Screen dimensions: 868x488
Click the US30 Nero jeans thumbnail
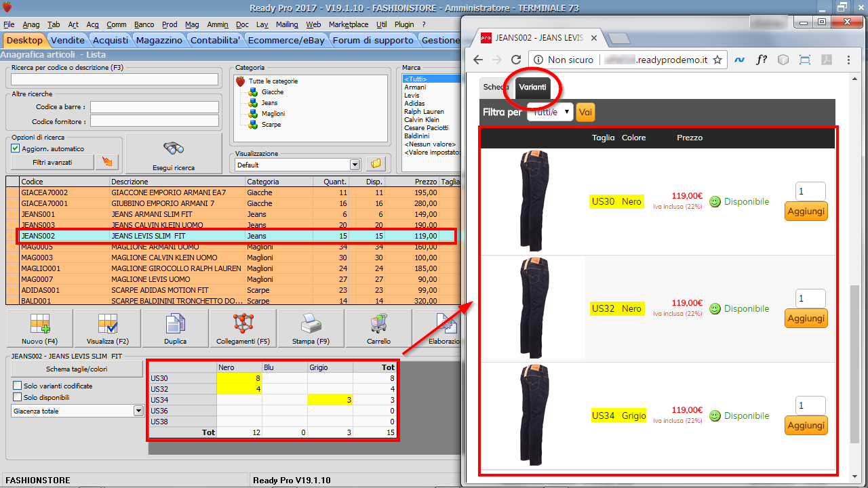tap(534, 201)
